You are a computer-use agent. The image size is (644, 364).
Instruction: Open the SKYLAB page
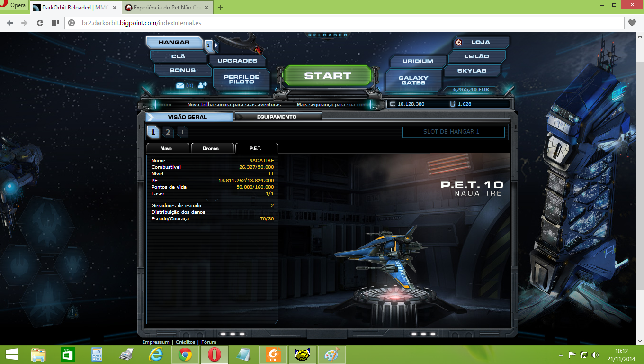click(x=472, y=71)
